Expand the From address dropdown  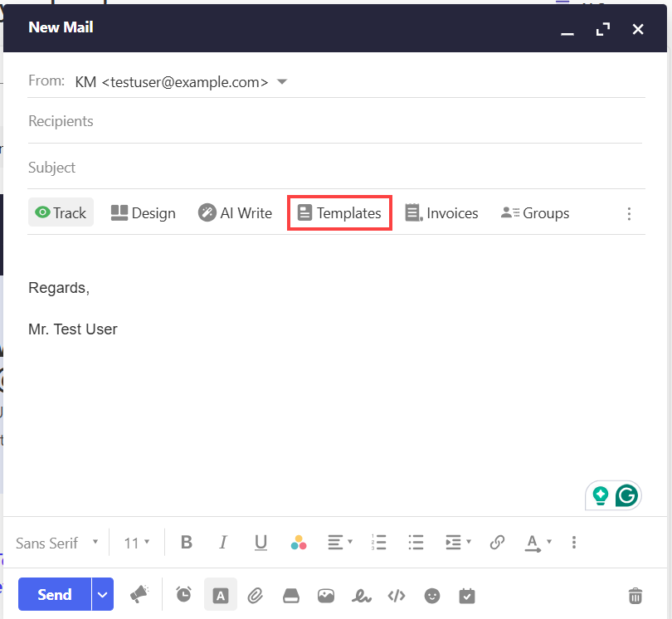point(281,81)
